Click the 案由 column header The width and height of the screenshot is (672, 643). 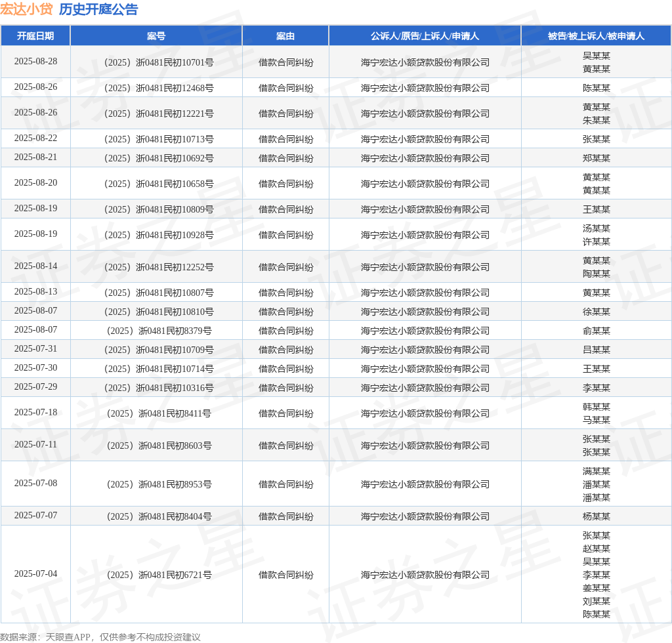(x=285, y=36)
